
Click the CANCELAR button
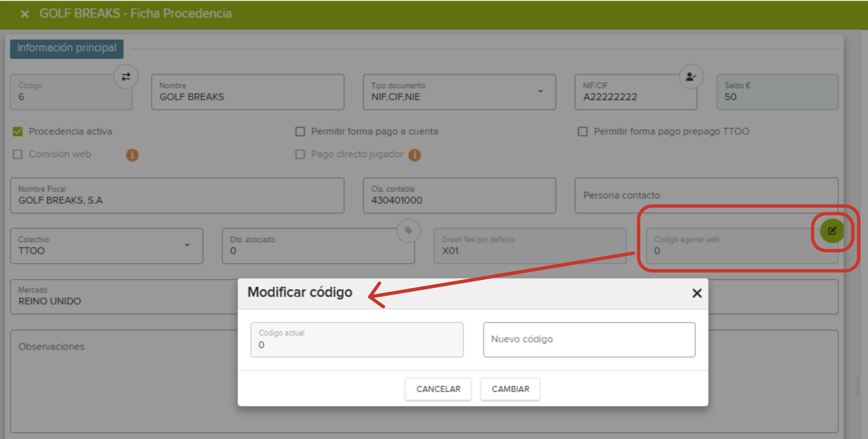pyautogui.click(x=438, y=389)
